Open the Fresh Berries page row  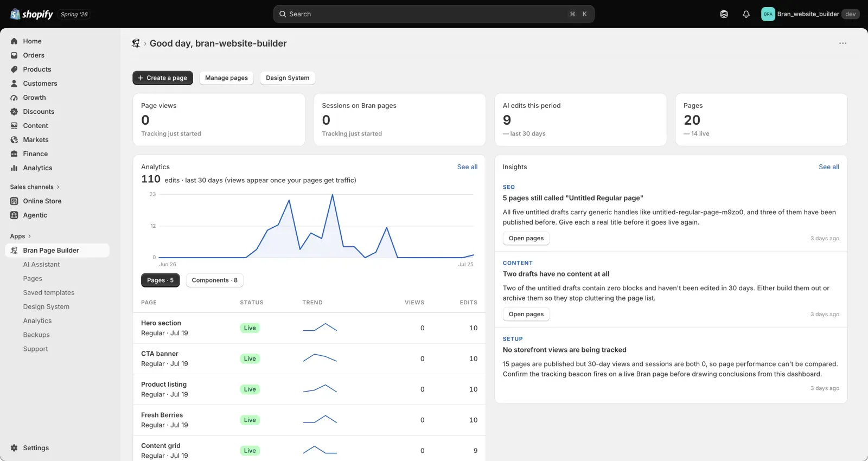point(309,420)
